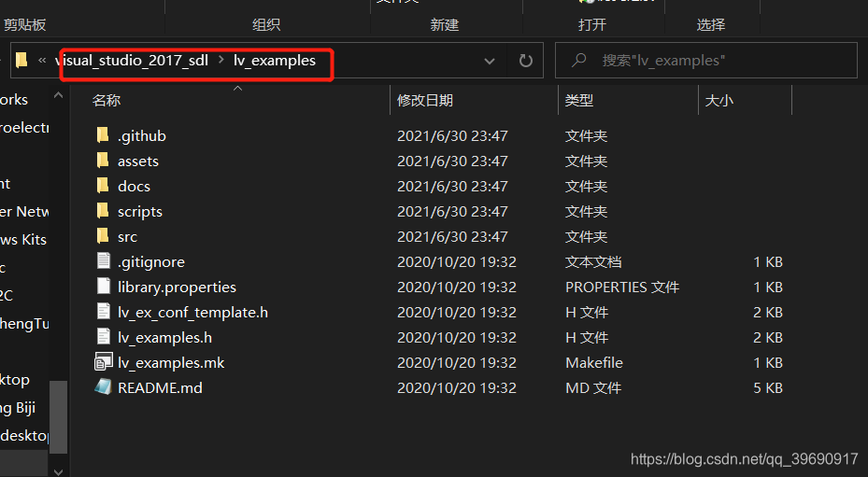Select the docs folder icon
The height and width of the screenshot is (477, 868).
coord(103,186)
